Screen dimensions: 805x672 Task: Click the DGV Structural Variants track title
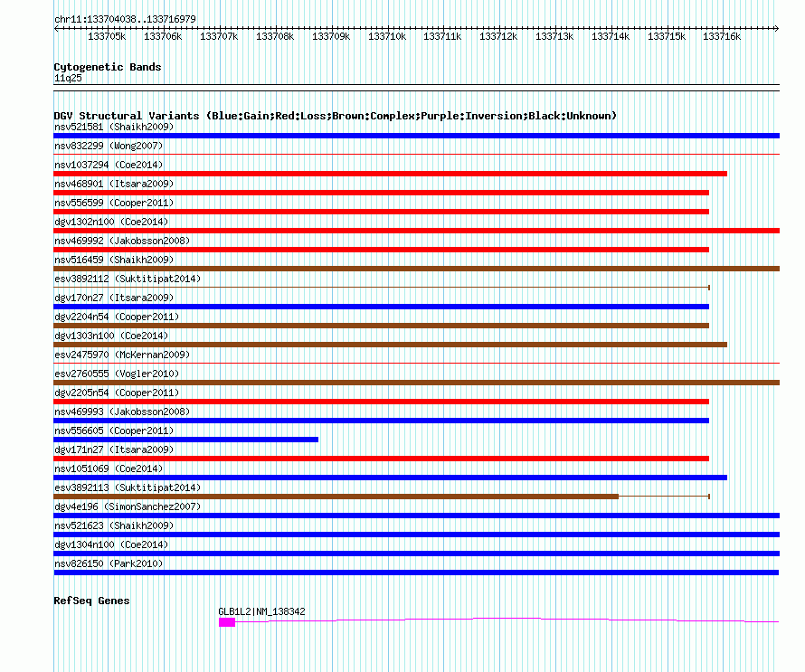[x=335, y=116]
